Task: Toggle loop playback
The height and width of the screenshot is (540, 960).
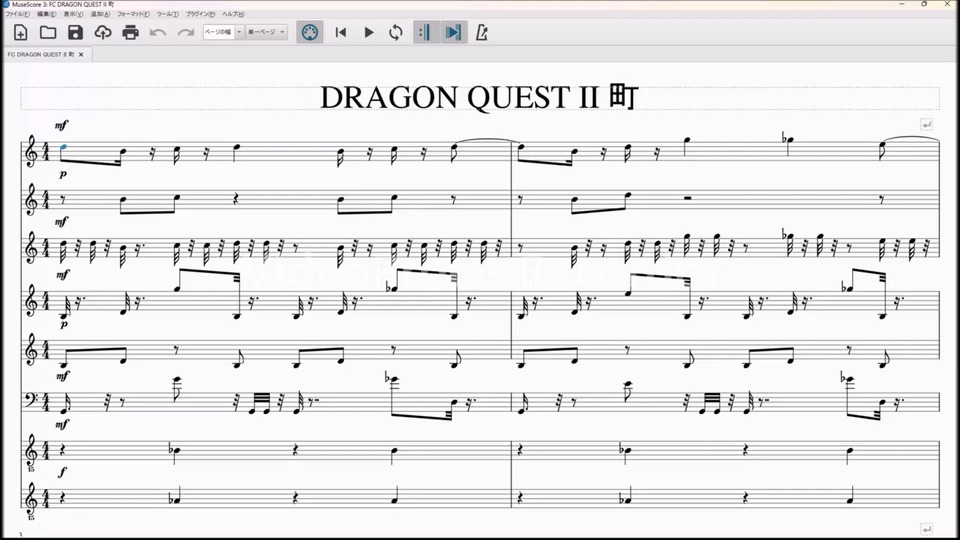Action: tap(396, 32)
